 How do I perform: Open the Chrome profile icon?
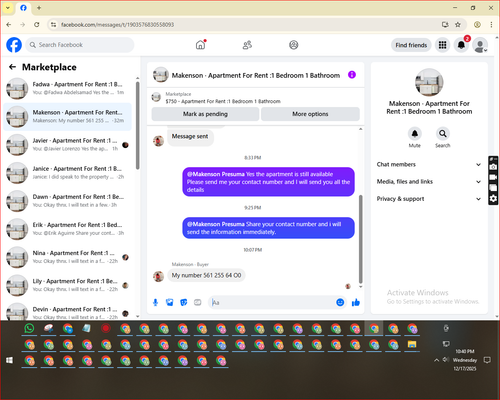477,24
